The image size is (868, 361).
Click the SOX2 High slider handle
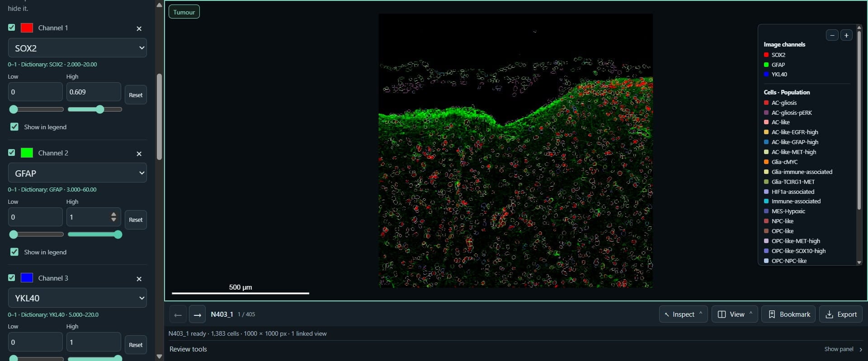tap(100, 109)
